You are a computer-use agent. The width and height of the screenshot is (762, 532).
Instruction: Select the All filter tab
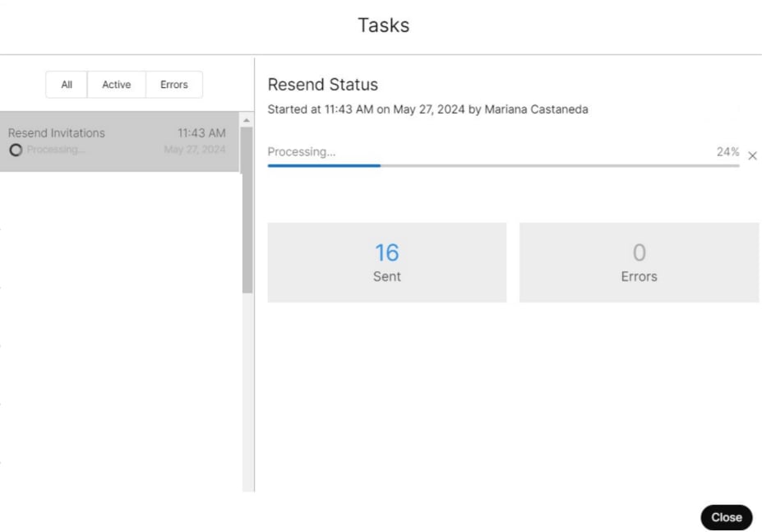[x=67, y=85]
